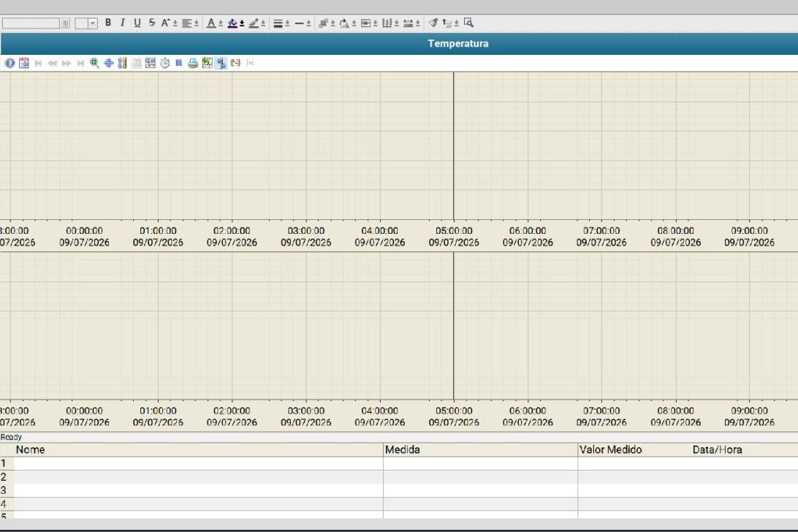
Task: Expand the font color dropdown arrow
Action: point(221,23)
